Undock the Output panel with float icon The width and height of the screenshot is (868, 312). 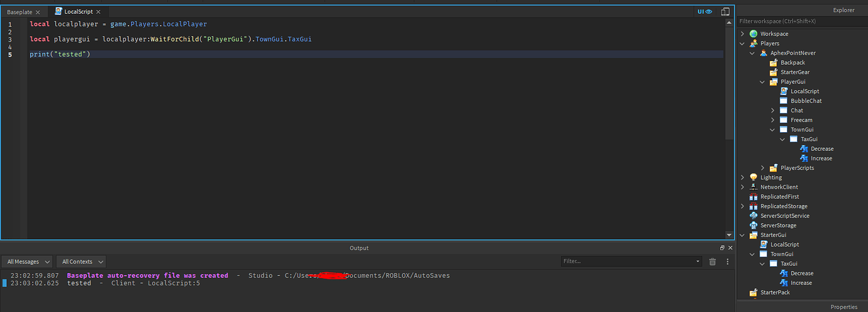pyautogui.click(x=722, y=248)
